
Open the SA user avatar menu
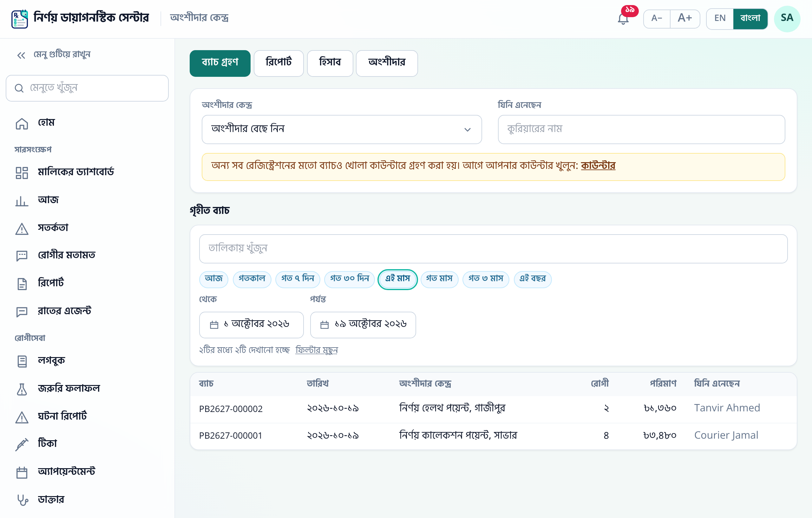(787, 18)
